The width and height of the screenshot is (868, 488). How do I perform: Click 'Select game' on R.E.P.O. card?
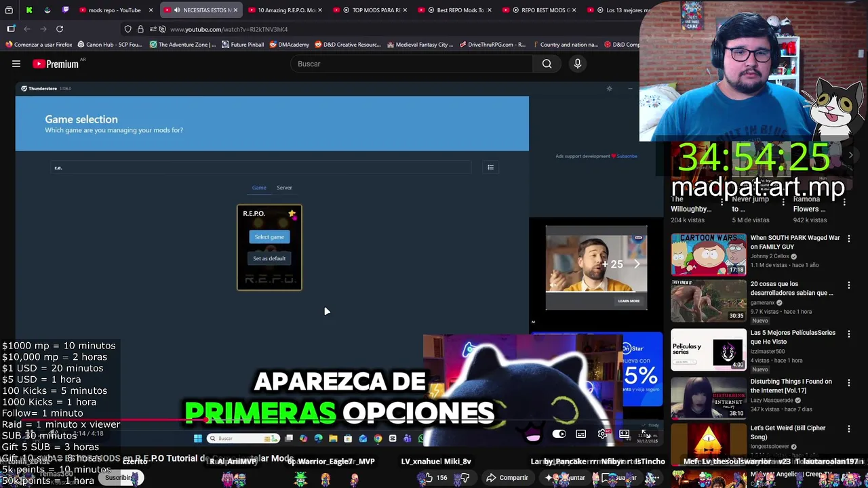[269, 237]
